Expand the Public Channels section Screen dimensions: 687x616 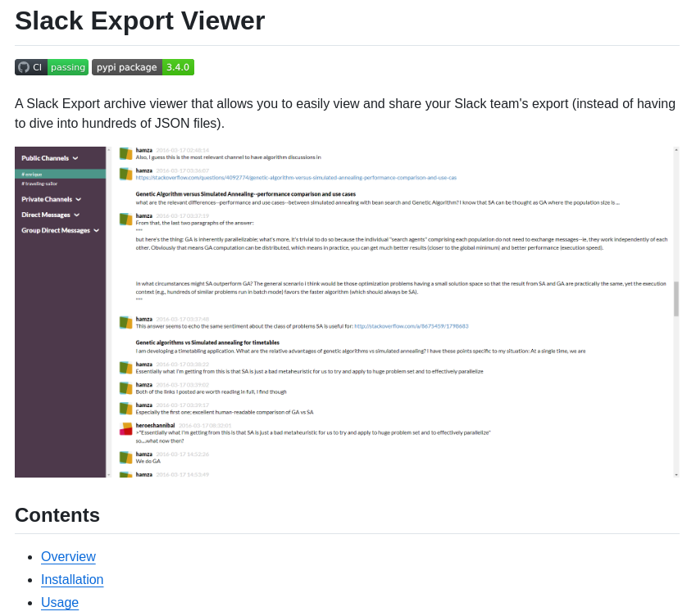coord(75,156)
